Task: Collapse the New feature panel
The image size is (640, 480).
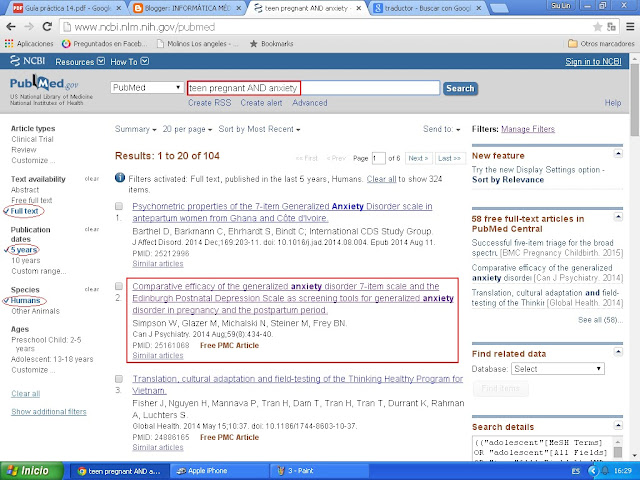Action: coord(618,154)
